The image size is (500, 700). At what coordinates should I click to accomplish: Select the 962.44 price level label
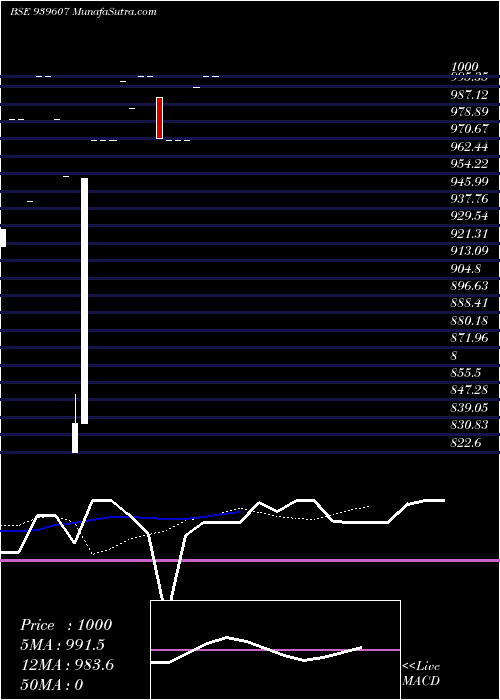(469, 147)
